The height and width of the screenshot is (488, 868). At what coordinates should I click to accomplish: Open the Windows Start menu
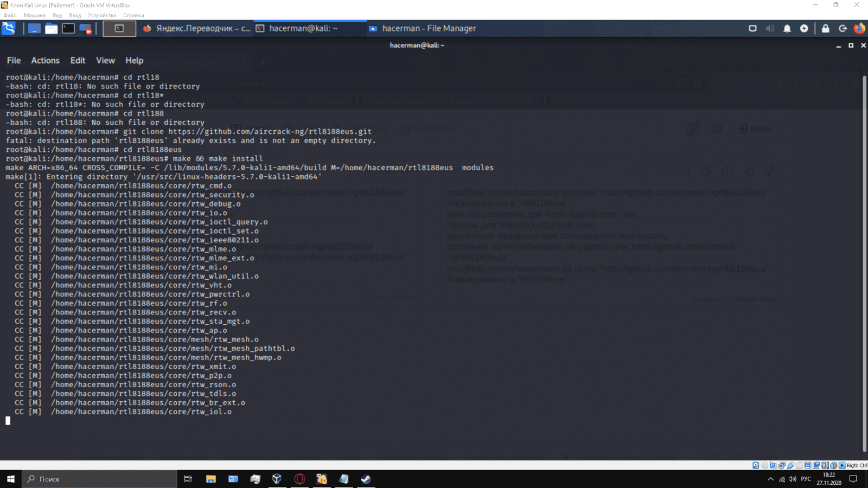[x=10, y=479]
